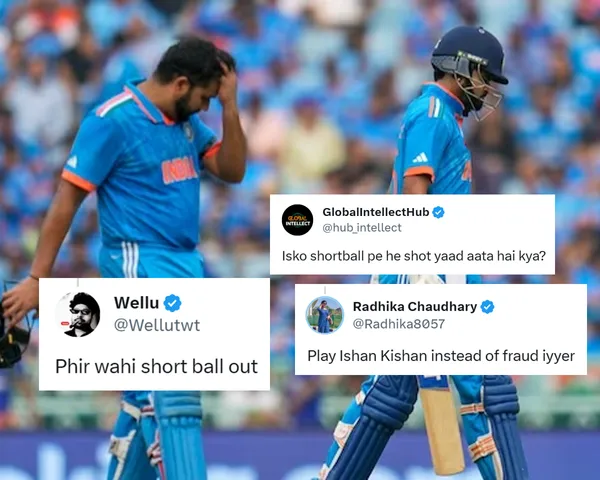Click the 'Play Ishan Kishan instead' tweet text
The height and width of the screenshot is (480, 600).
(441, 356)
